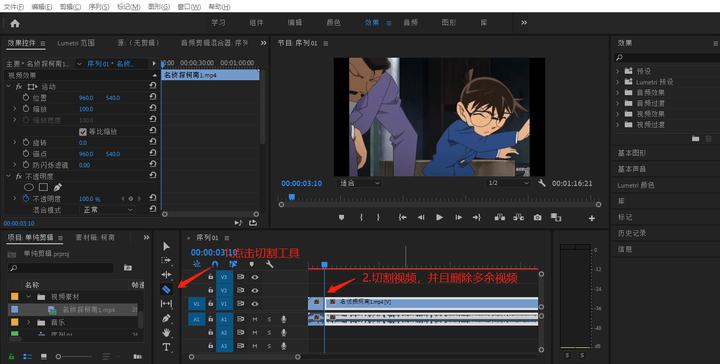The image size is (720, 364).
Task: Toggle eye of V1 video track
Action: coord(254,303)
